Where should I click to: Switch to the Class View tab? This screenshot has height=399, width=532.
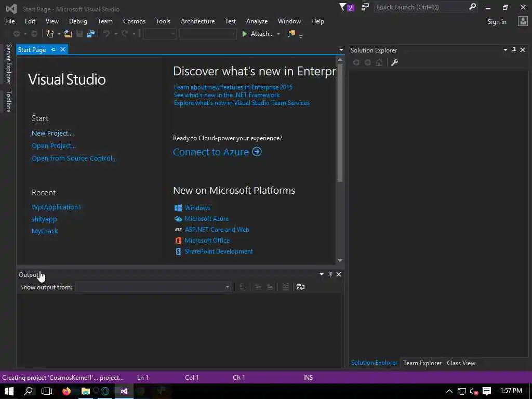[461, 363]
